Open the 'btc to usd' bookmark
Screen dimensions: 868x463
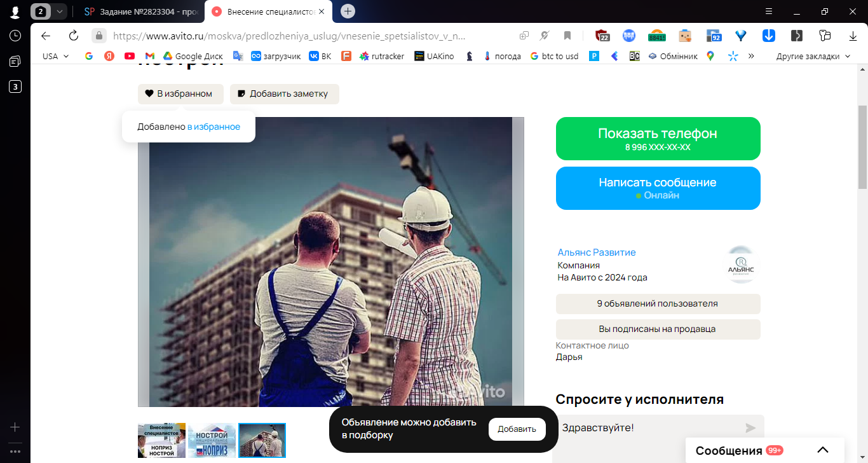point(554,56)
